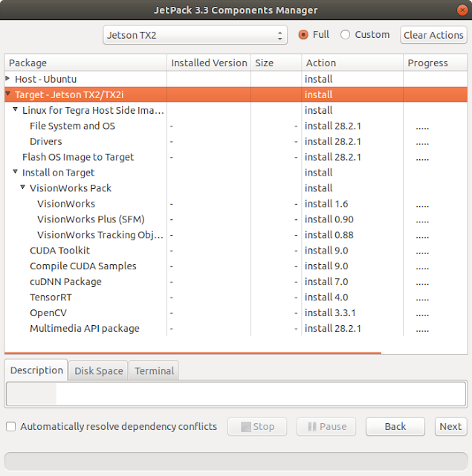Image resolution: width=472 pixels, height=476 pixels.
Task: Click the install action for Host - Ubuntu
Action: pos(319,79)
